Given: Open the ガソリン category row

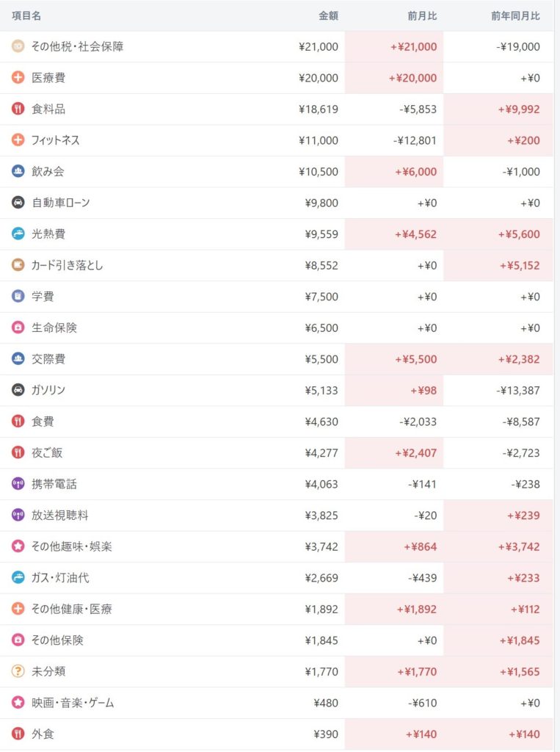Looking at the screenshot, I should (x=48, y=391).
